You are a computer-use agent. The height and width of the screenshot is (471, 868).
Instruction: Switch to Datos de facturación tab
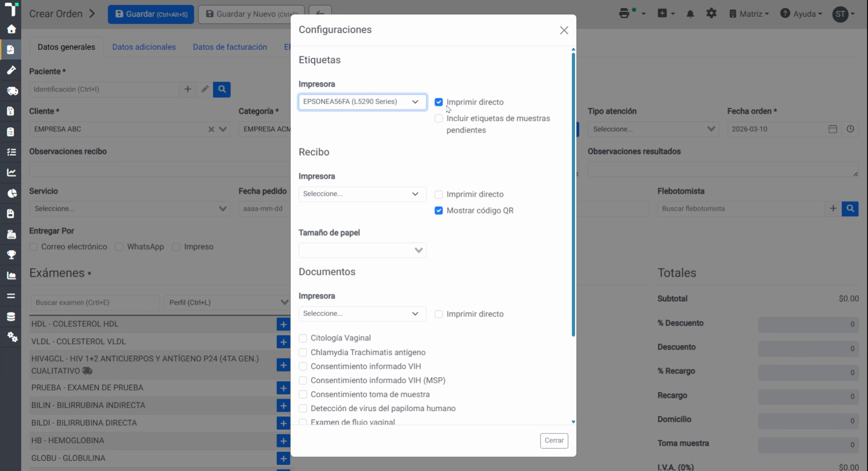(230, 47)
